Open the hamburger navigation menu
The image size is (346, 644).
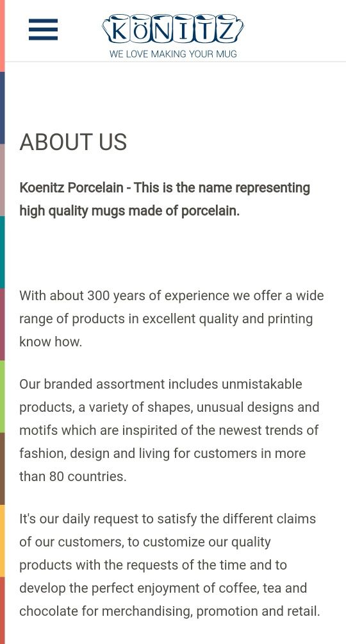point(43,30)
